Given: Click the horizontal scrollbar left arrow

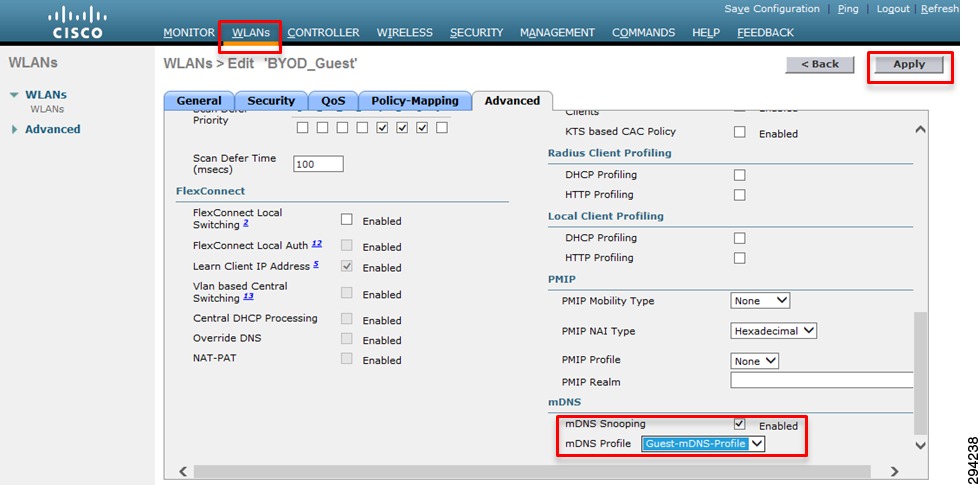Looking at the screenshot, I should click(183, 471).
